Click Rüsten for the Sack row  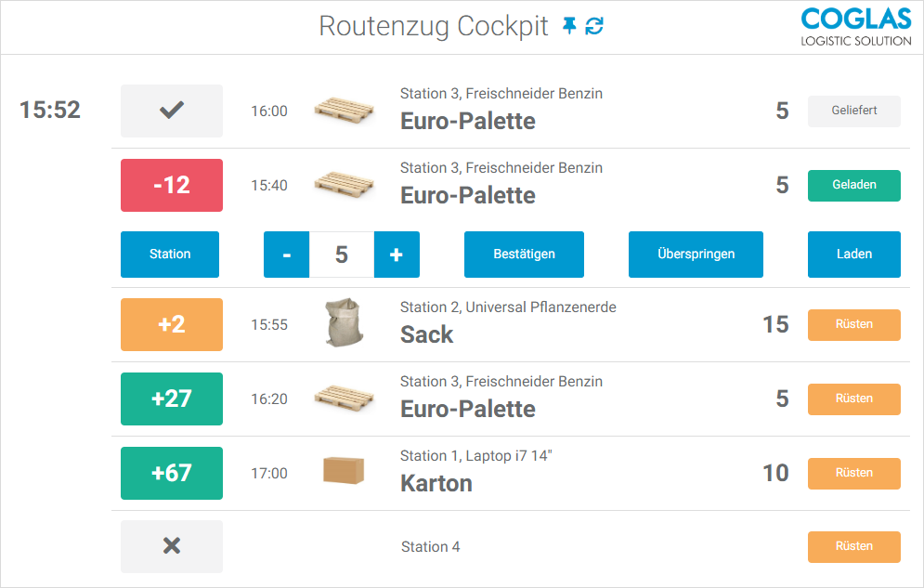853,324
